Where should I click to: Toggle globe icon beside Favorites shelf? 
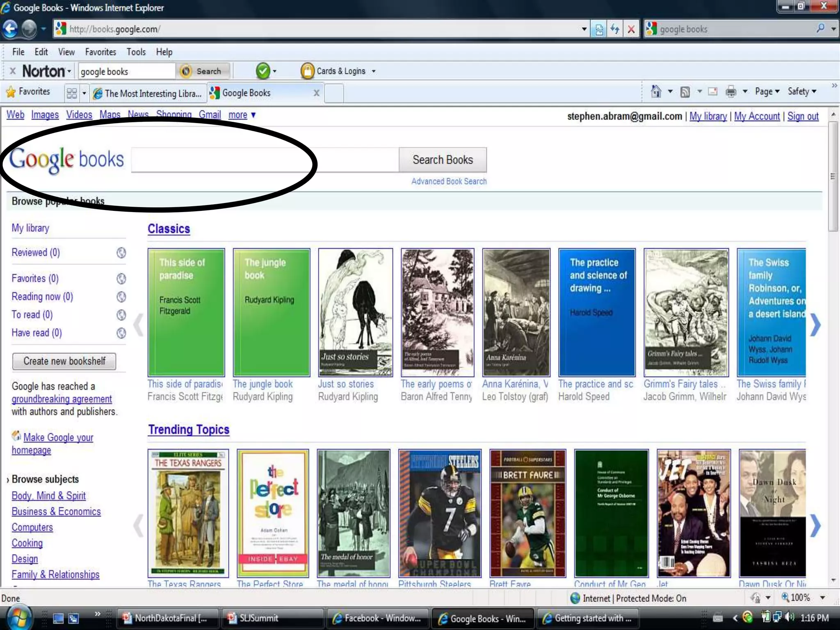121,279
